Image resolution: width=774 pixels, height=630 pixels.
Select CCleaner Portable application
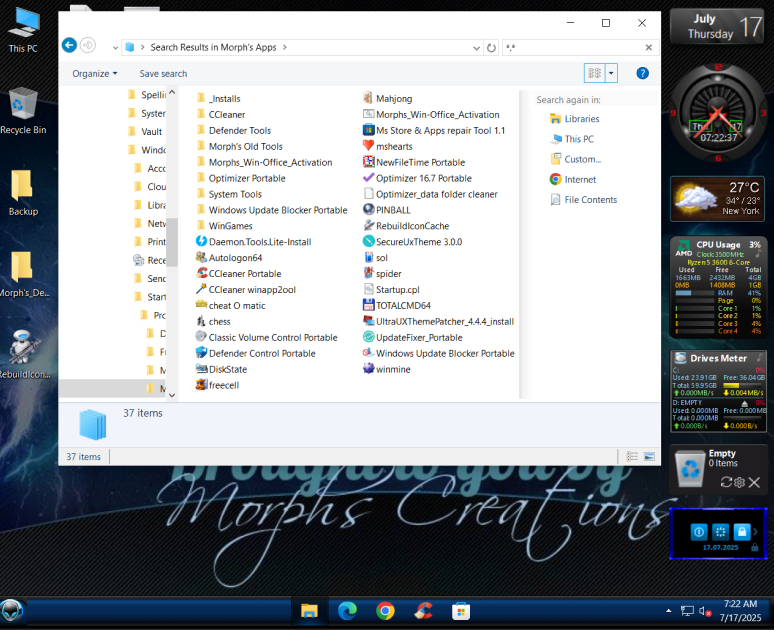click(x=239, y=274)
